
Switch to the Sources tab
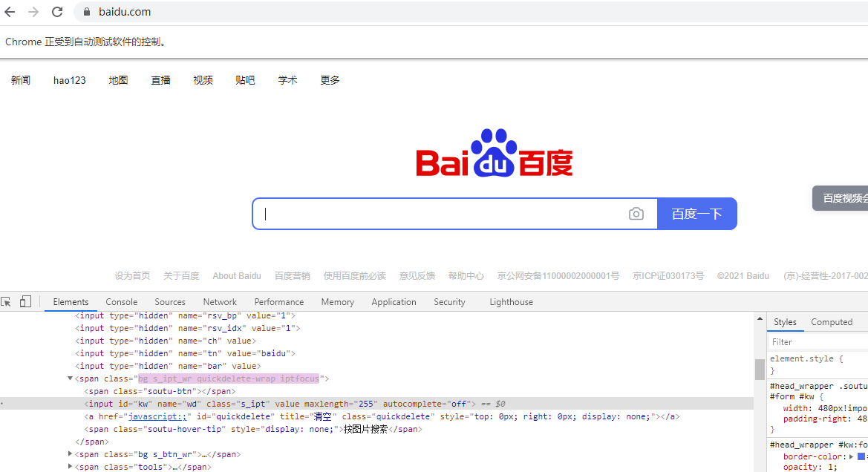tap(170, 301)
